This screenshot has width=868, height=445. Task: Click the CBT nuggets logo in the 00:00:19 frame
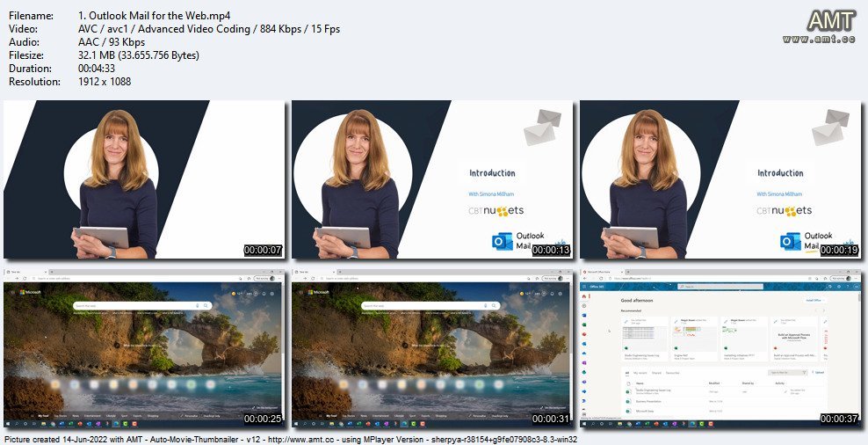click(x=784, y=210)
